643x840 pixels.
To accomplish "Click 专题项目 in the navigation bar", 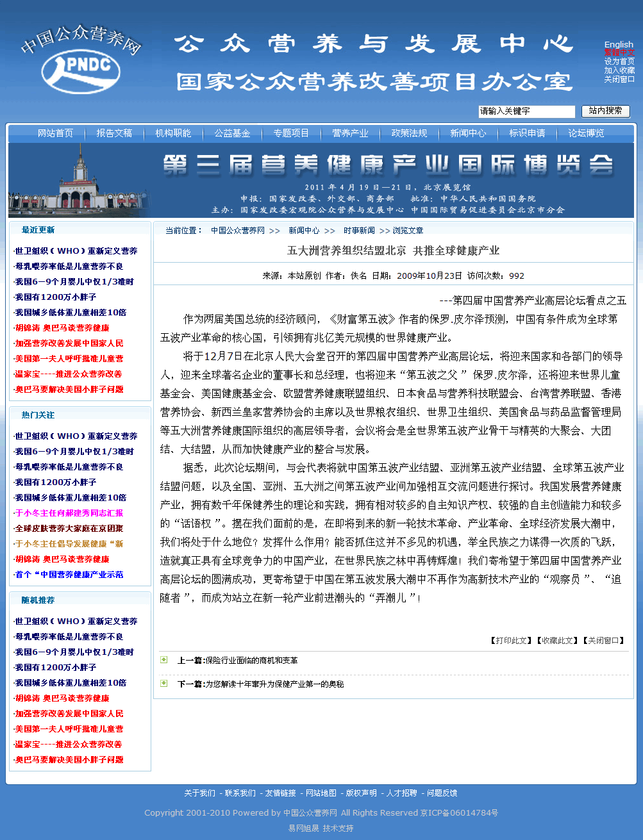I will tap(291, 133).
